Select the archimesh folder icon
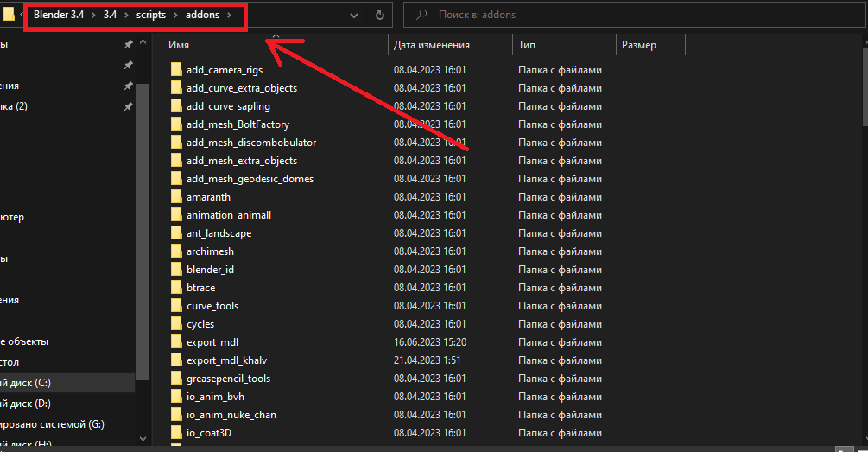 (176, 251)
